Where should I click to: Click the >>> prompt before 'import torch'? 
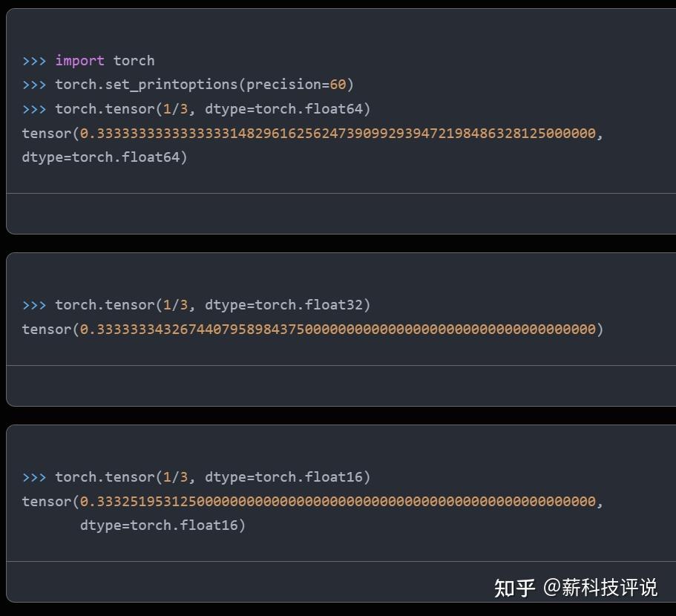[x=34, y=61]
